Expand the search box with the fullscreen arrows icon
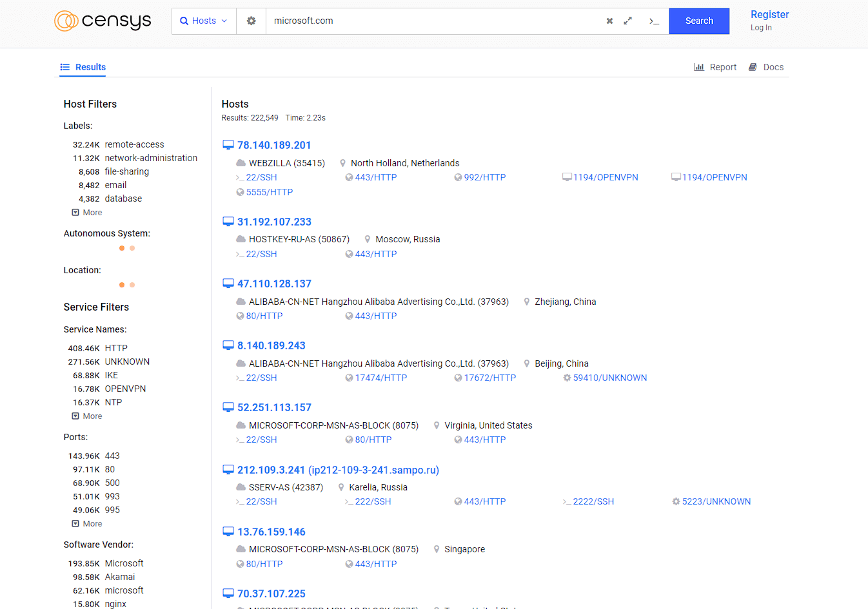The height and width of the screenshot is (609, 868). [628, 21]
